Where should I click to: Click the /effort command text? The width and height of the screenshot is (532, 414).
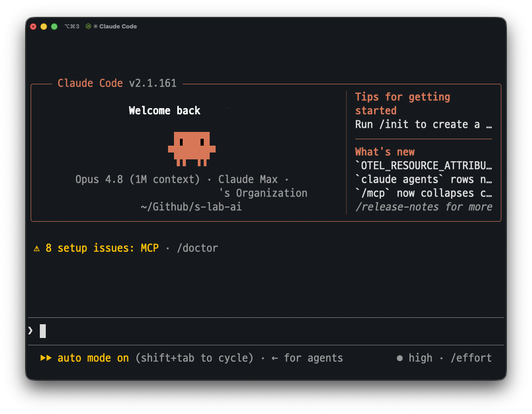coord(471,358)
